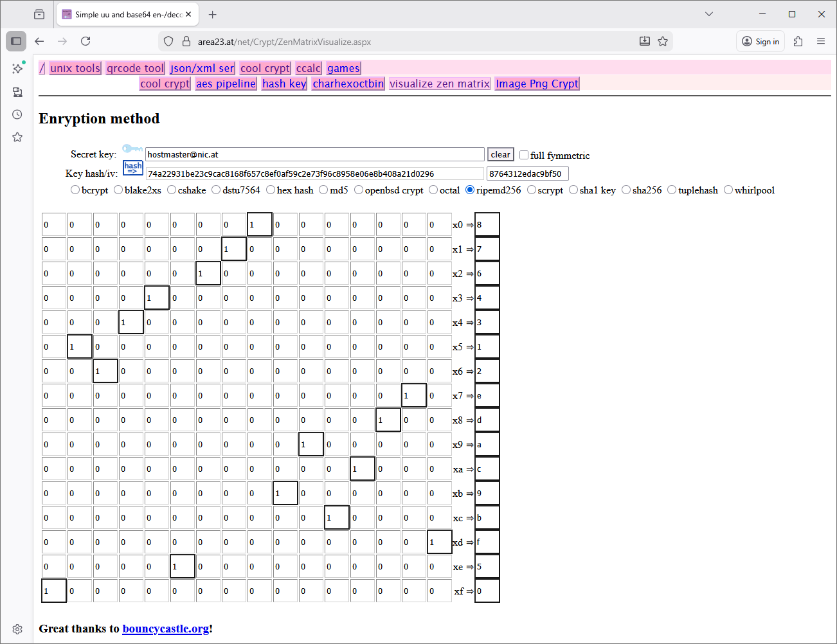
Task: Select the md5 radio option
Action: click(323, 190)
